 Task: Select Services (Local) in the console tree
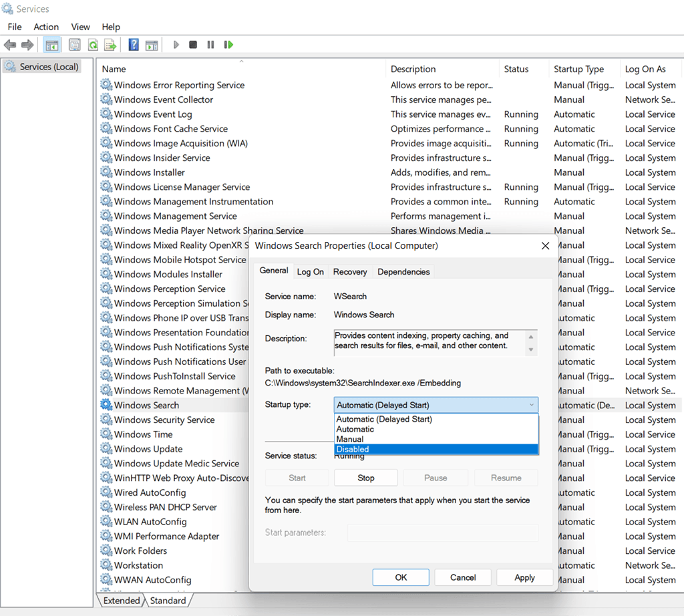click(x=42, y=66)
